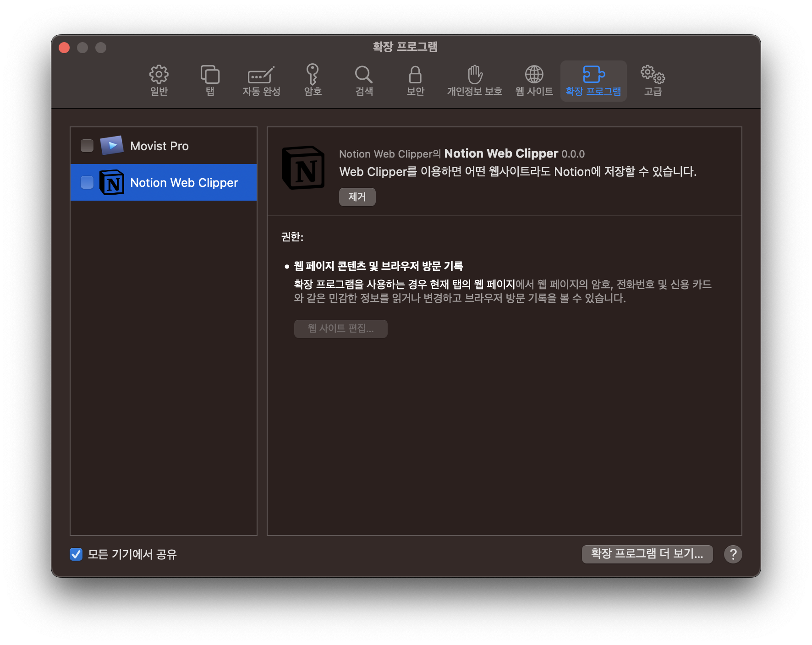812x645 pixels.
Task: Open help with the question mark button
Action: click(733, 554)
